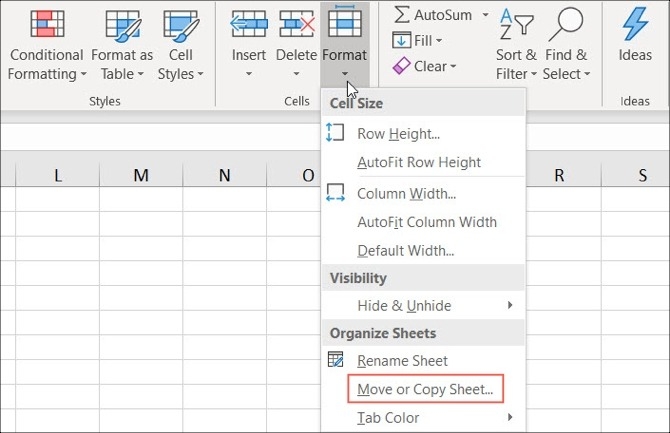Choose Row Height from the menu
Screen dimensions: 670x433
(398, 133)
